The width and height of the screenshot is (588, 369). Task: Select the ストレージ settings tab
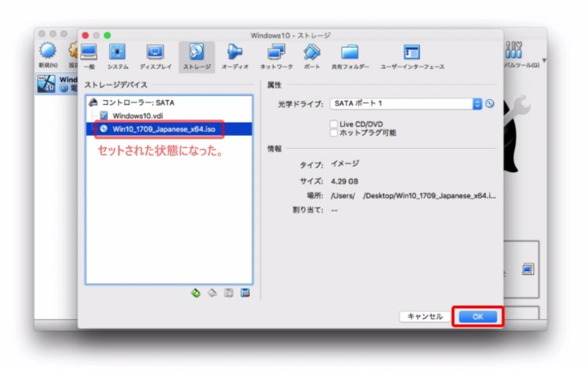click(x=197, y=57)
